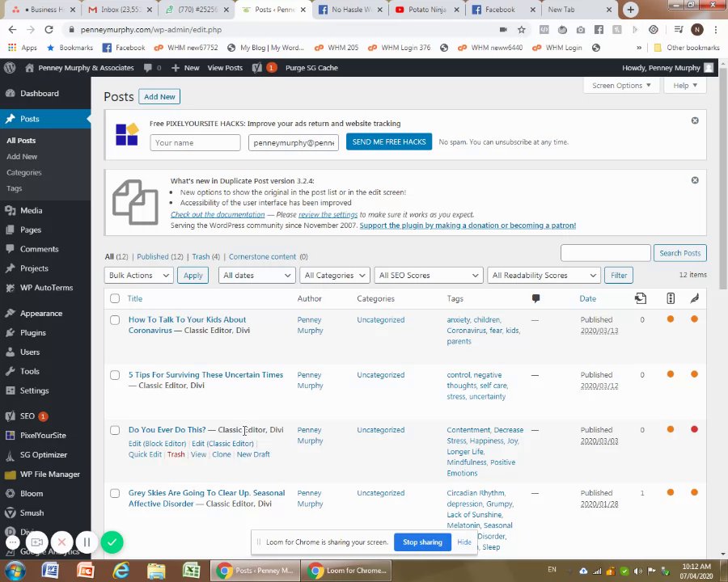Viewport: 728px width, 582px height.
Task: Focus the Your name input field
Action: (195, 142)
